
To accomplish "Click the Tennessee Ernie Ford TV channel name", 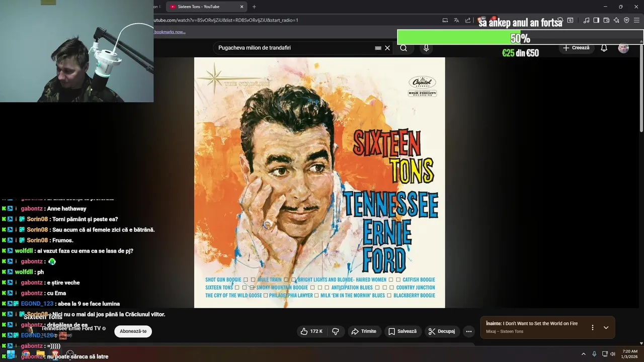I will point(71,328).
